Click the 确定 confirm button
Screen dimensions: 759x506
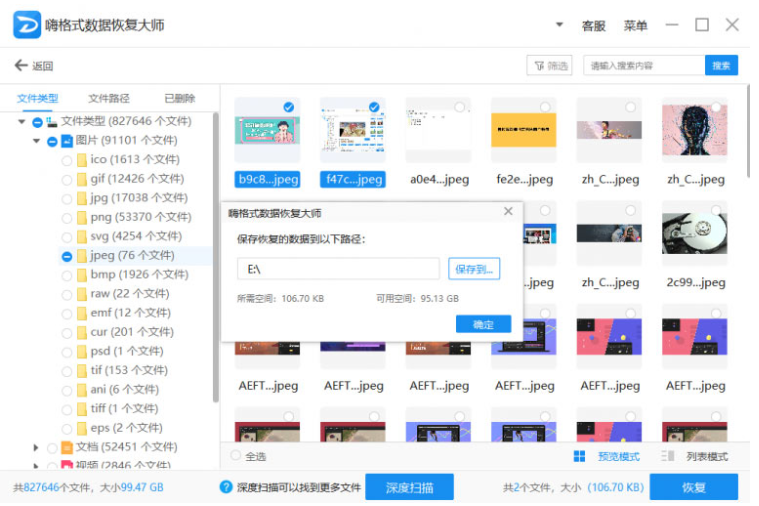tap(483, 324)
